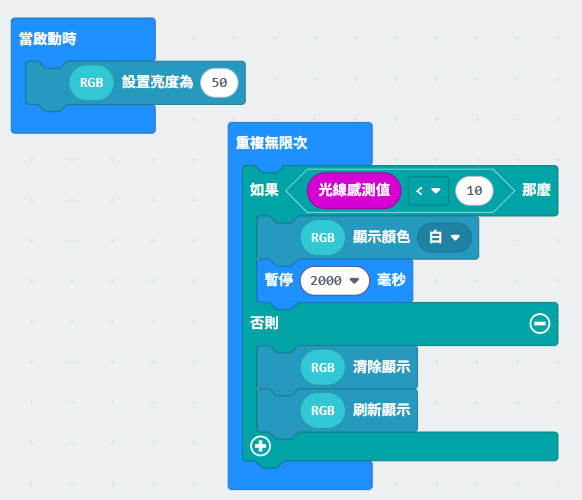Click the 如果 if-block label
The image size is (582, 500).
264,190
